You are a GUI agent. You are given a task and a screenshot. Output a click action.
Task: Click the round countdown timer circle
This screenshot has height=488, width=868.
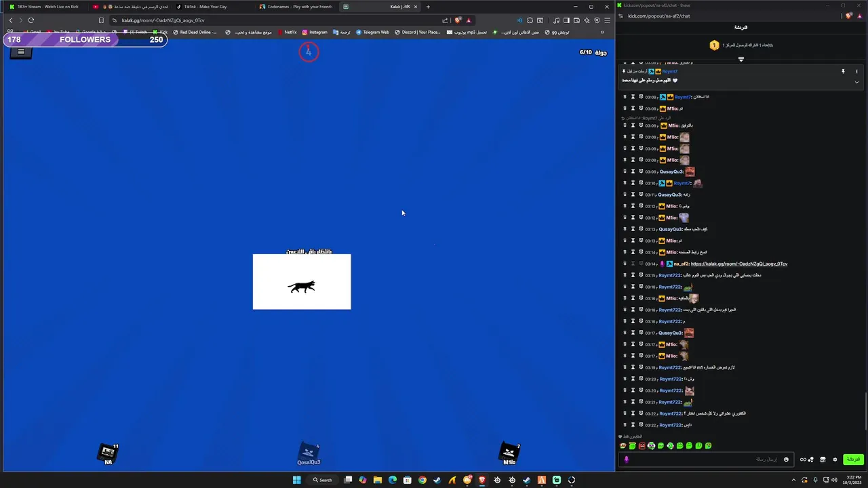(x=309, y=52)
